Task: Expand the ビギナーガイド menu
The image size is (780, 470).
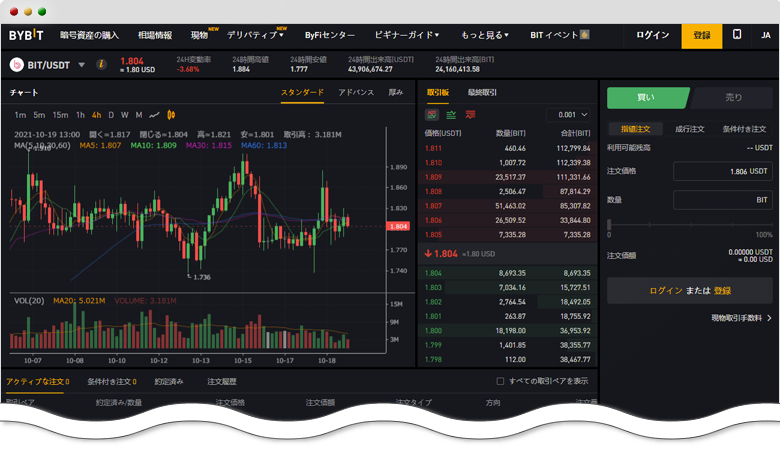Action: coord(406,35)
